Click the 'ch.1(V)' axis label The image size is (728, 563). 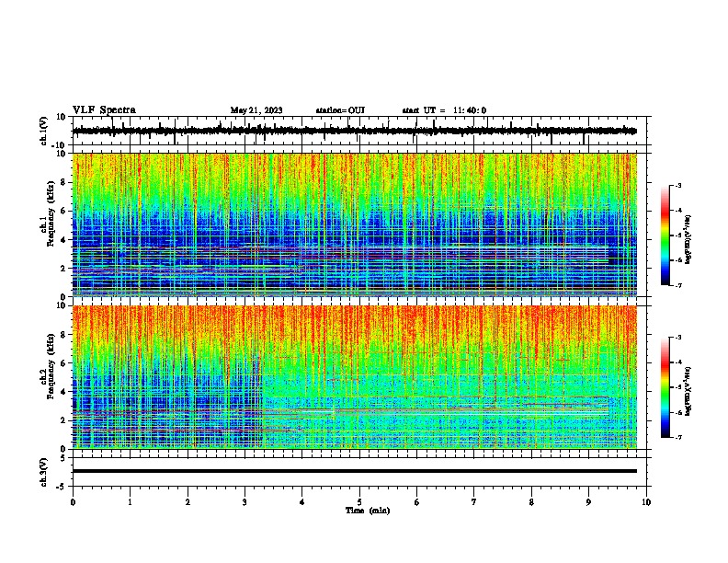click(x=45, y=131)
